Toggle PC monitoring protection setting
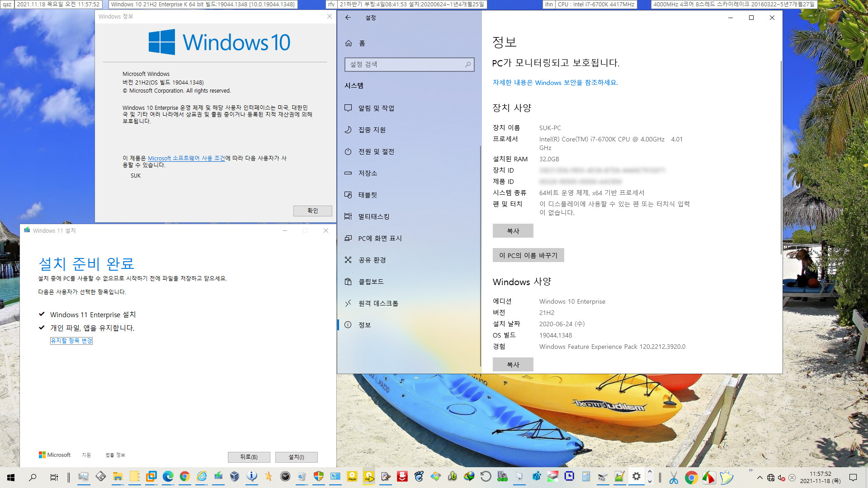This screenshot has height=488, width=868. (555, 82)
